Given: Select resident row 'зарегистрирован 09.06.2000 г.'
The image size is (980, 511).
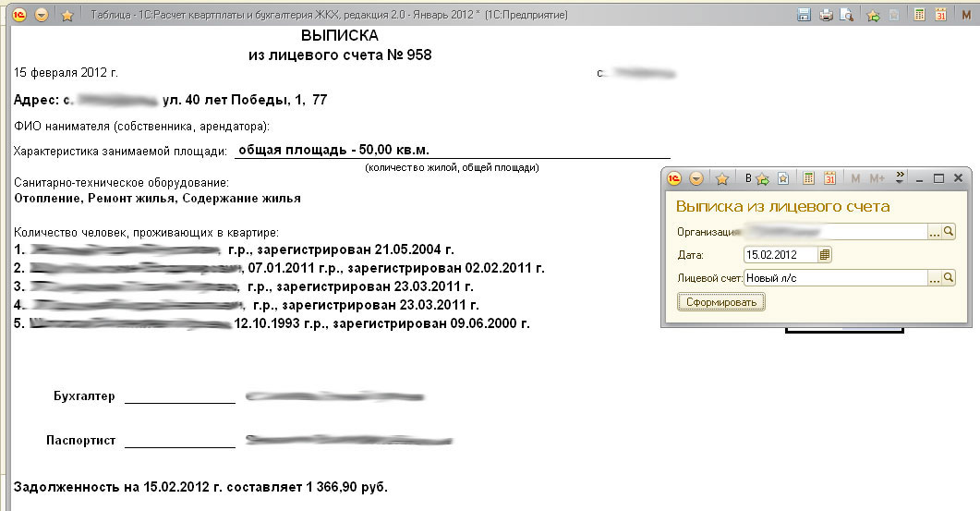Looking at the screenshot, I should 431,323.
